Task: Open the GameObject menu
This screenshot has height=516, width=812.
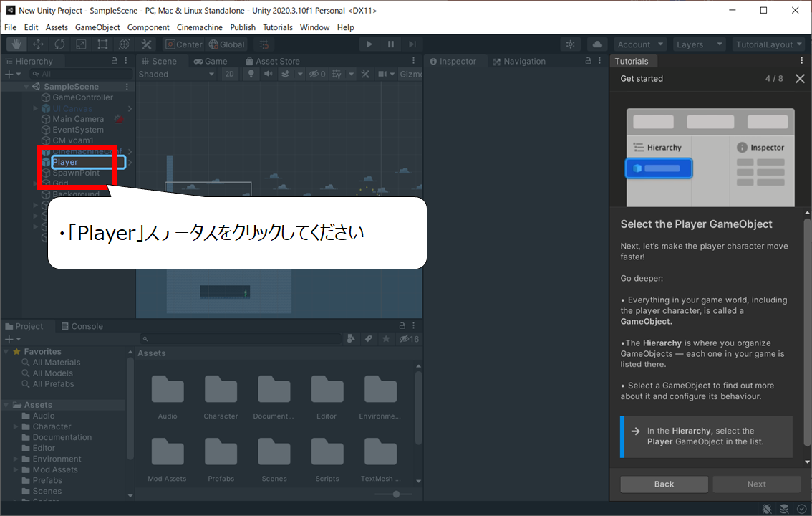Action: [x=97, y=27]
